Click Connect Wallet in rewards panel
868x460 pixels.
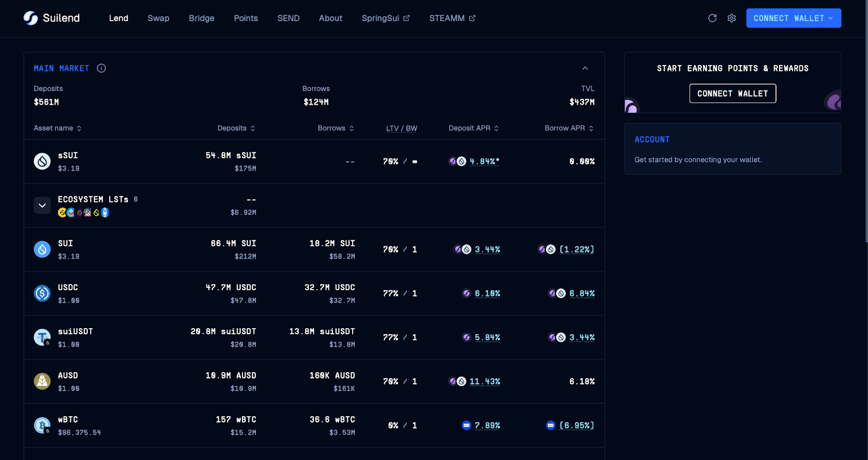733,93
